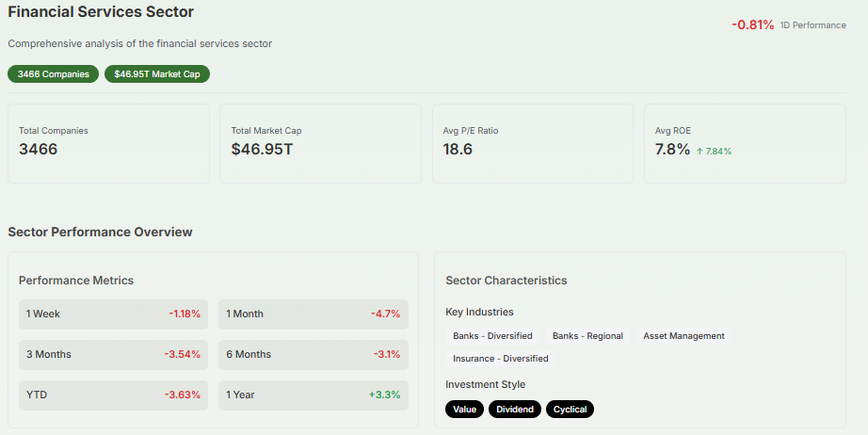Screen dimensions: 868x435
Task: Select the Banks - Regional industry tag
Action: [x=587, y=336]
